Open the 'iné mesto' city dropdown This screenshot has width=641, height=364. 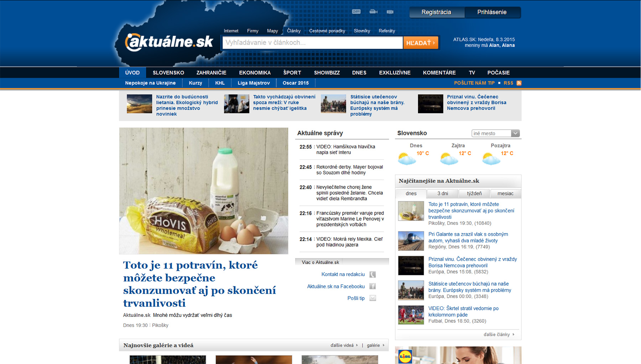click(x=495, y=133)
